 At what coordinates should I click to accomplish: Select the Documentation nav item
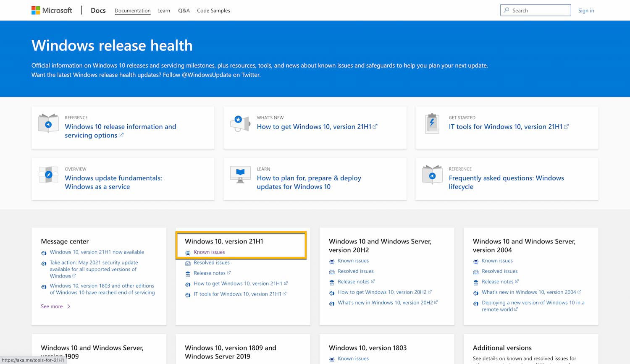pos(133,10)
